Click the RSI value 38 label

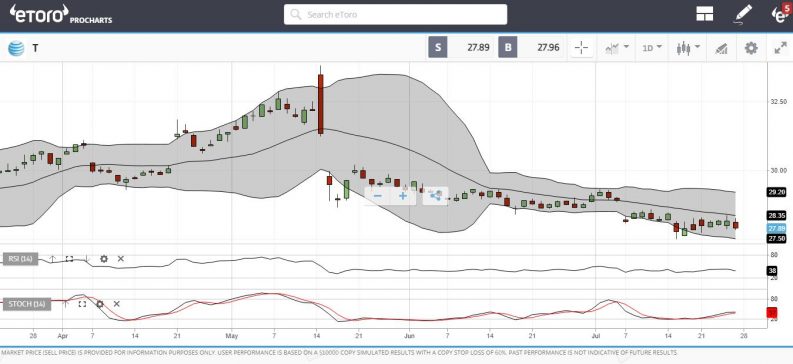tap(772, 270)
